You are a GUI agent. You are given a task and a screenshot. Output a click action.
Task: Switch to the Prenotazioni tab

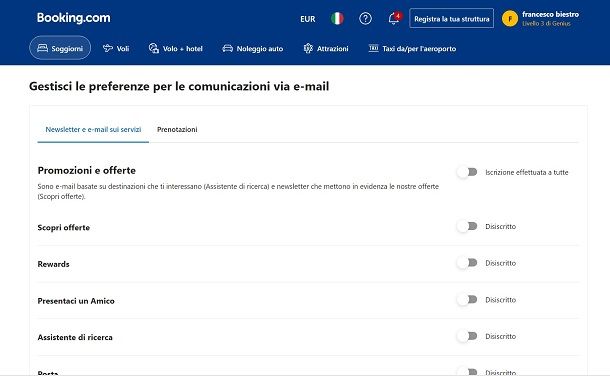177,129
